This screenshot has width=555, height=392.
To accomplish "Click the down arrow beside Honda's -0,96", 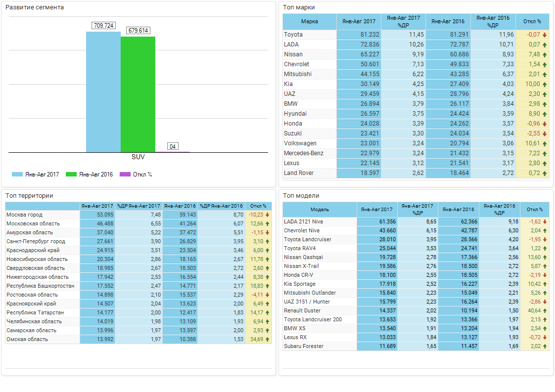I will coord(545,124).
